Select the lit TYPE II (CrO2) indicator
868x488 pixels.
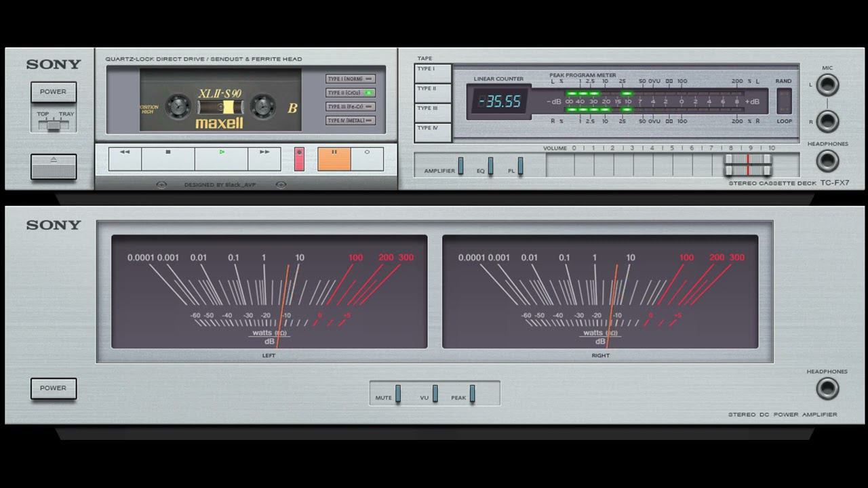pyautogui.click(x=351, y=93)
